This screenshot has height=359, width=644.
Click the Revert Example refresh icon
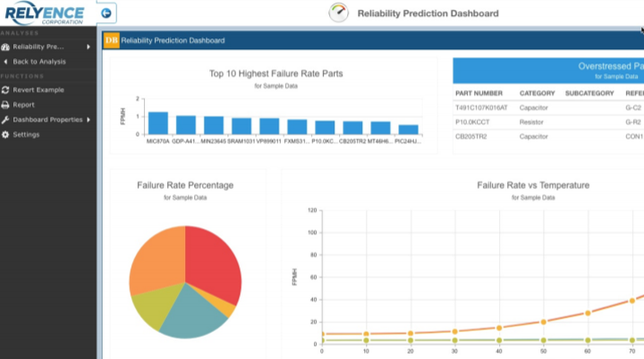[x=6, y=90]
